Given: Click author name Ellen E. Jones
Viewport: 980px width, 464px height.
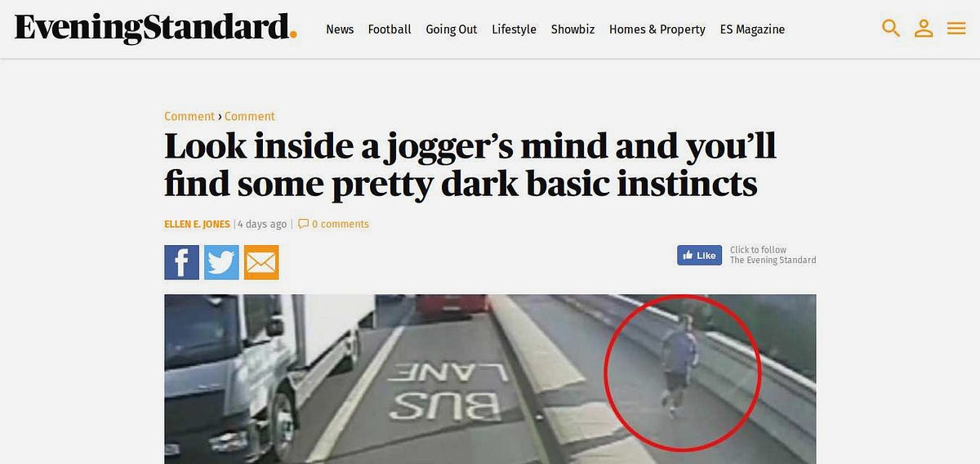Looking at the screenshot, I should pos(197,224).
